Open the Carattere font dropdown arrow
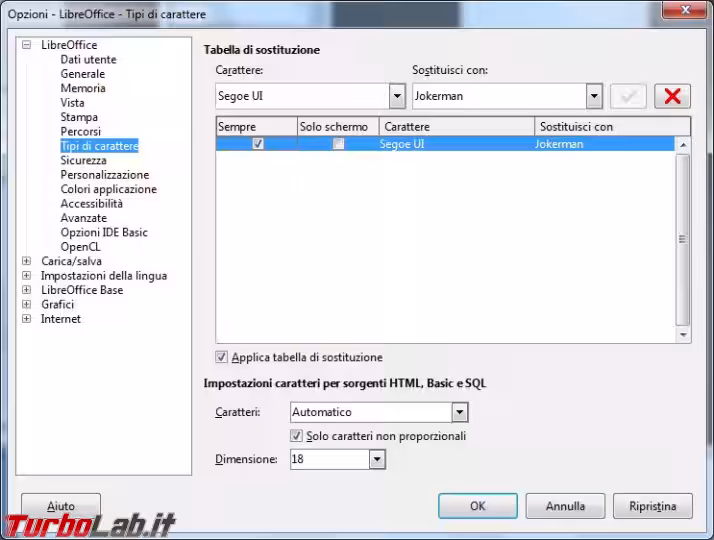Viewport: 714px width, 540px height. (397, 96)
